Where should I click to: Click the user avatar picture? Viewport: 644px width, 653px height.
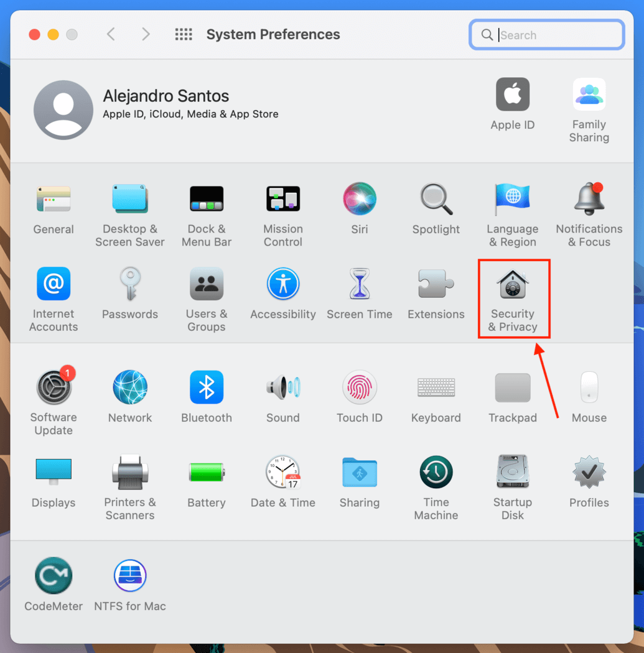[x=63, y=110]
